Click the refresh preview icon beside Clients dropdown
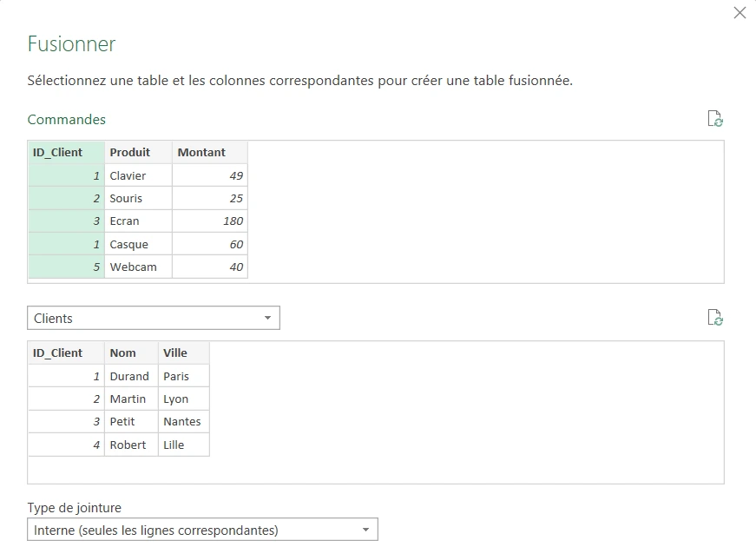The width and height of the screenshot is (756, 547). click(x=715, y=318)
